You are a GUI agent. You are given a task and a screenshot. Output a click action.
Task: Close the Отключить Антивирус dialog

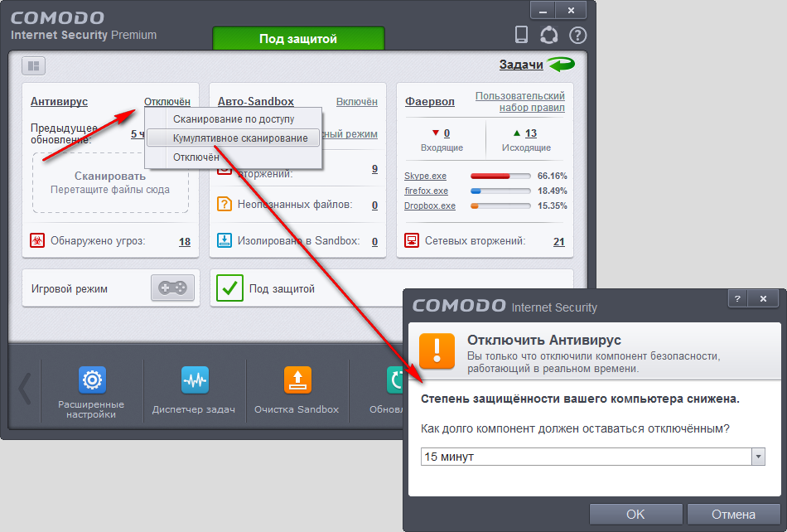(x=763, y=298)
